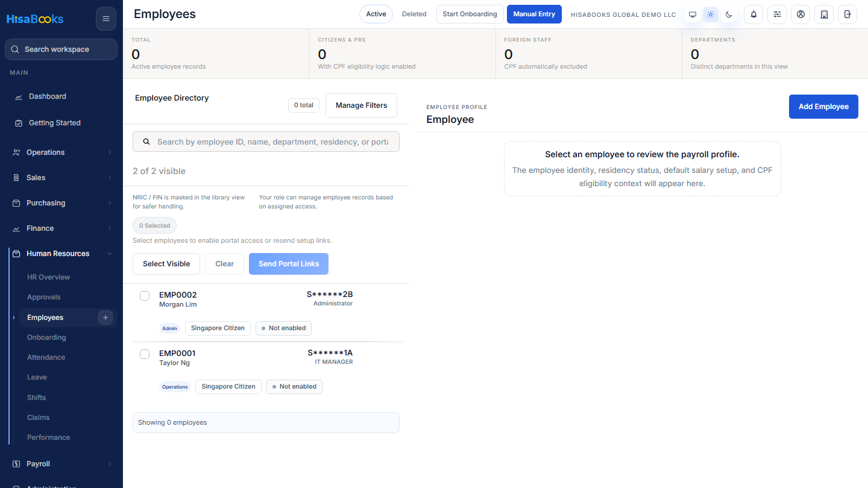Focus the Search workspace field
This screenshot has width=868, height=488.
[x=61, y=49]
